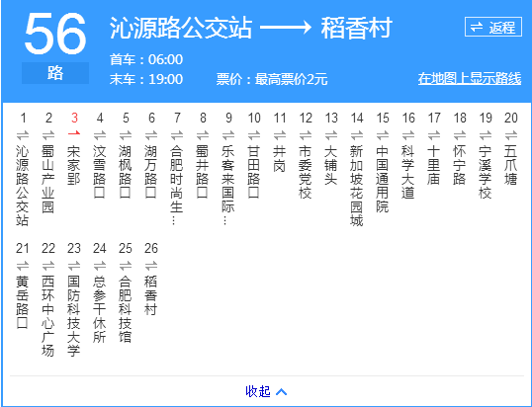This screenshot has height=407, width=532.
Task: Click destination 稻香村 in header title
Action: click(356, 28)
